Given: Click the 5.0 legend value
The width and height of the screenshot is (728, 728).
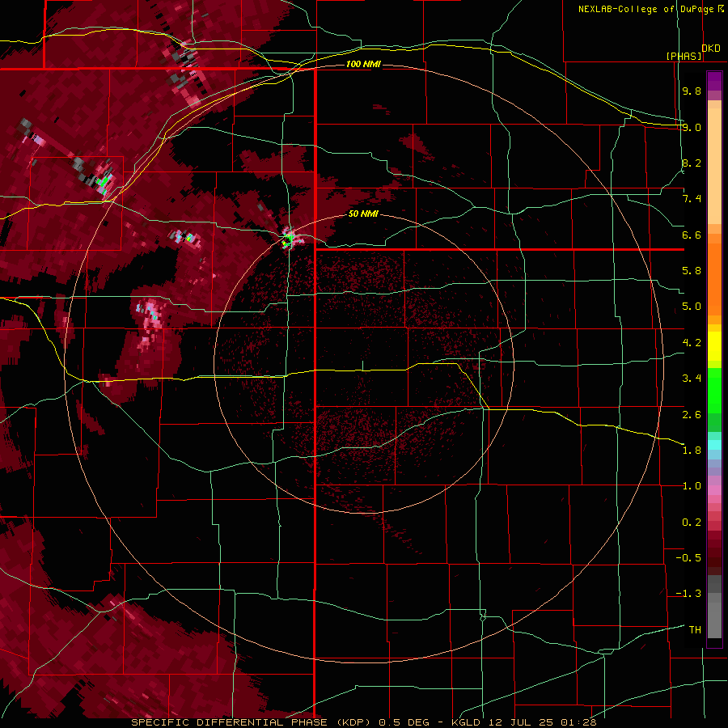Looking at the screenshot, I should click(x=692, y=307).
